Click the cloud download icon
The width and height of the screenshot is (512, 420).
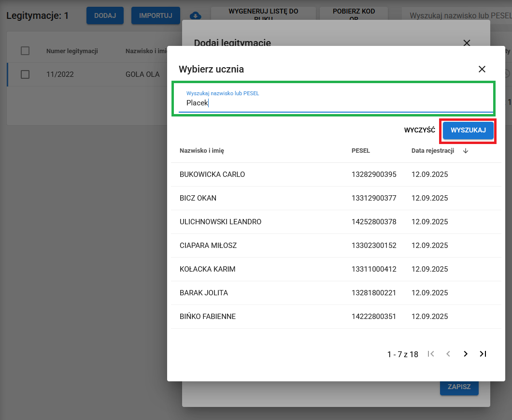(x=196, y=16)
